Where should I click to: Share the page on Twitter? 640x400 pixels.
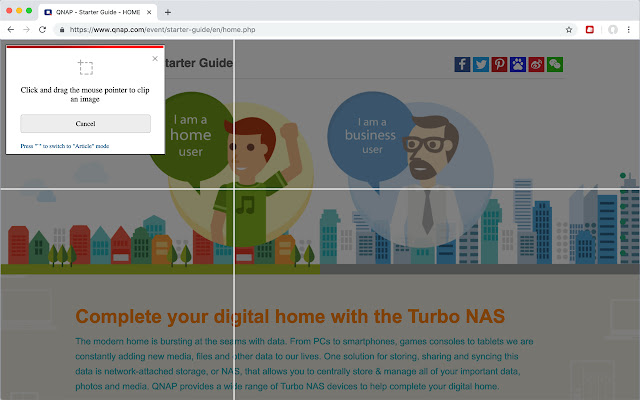(481, 64)
